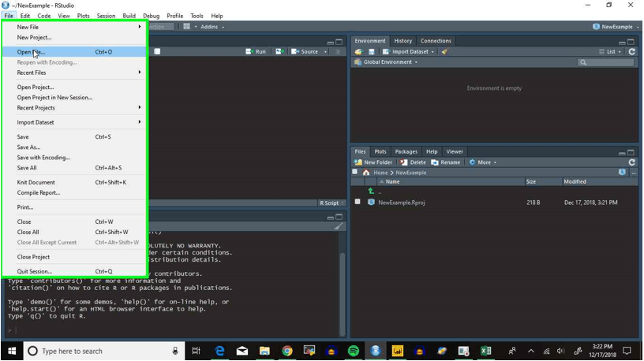Click NewExample in the Files breadcrumb
644x361 pixels.
(x=410, y=173)
